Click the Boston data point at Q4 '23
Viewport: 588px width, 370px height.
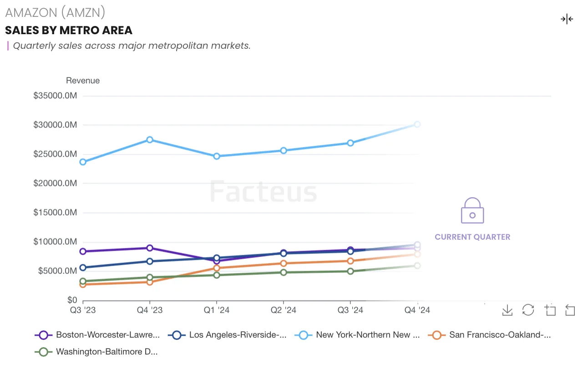coord(149,248)
